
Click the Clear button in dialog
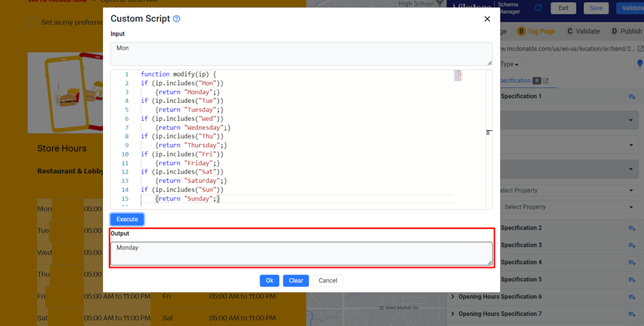[x=296, y=280]
